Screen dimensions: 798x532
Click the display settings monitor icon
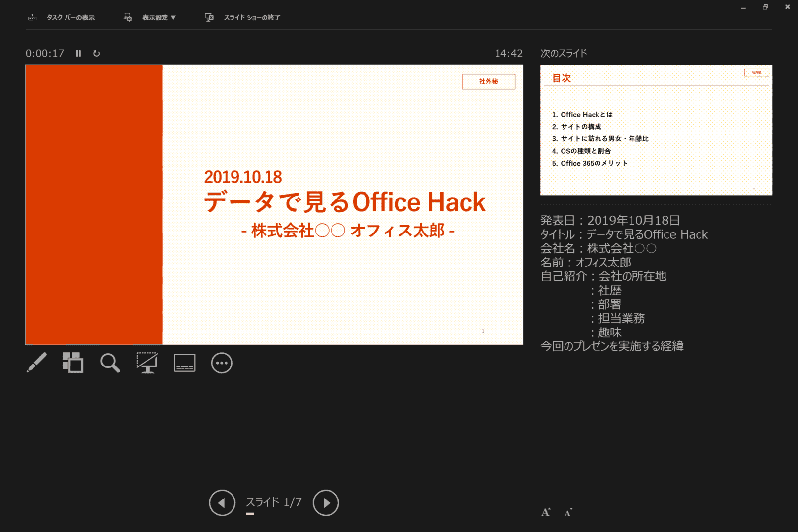[128, 17]
